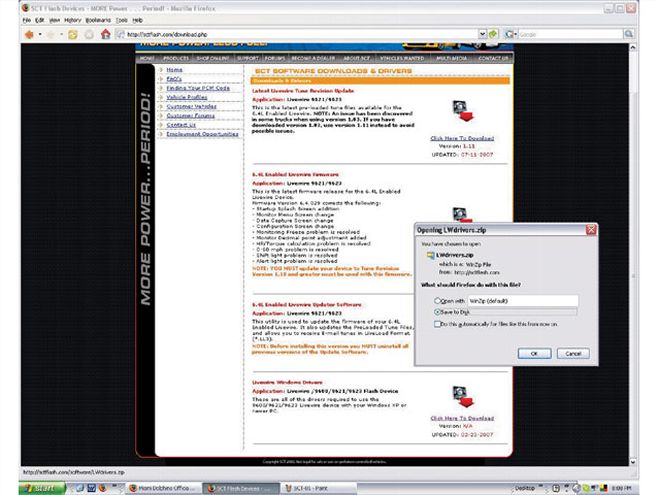Click Here To Download for Windows Drivers
Screen dimensions: 660x495
(462, 418)
